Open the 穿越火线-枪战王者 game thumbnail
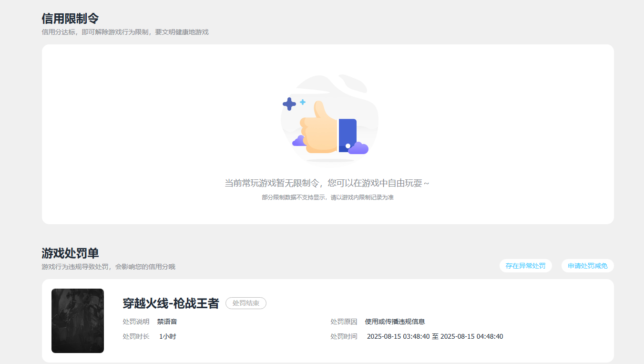Image resolution: width=644 pixels, height=364 pixels. (x=78, y=321)
